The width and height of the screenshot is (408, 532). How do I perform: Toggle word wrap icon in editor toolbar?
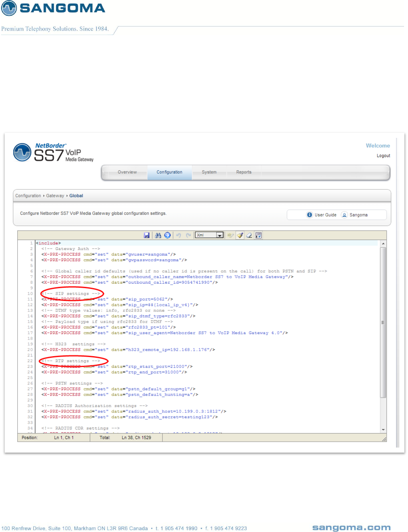258,235
